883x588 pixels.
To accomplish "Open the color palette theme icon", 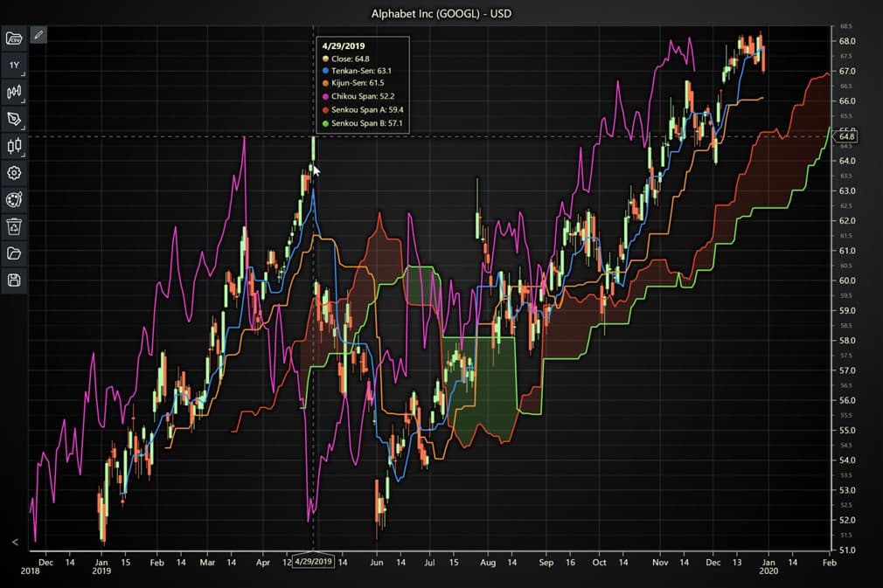I will coord(13,199).
